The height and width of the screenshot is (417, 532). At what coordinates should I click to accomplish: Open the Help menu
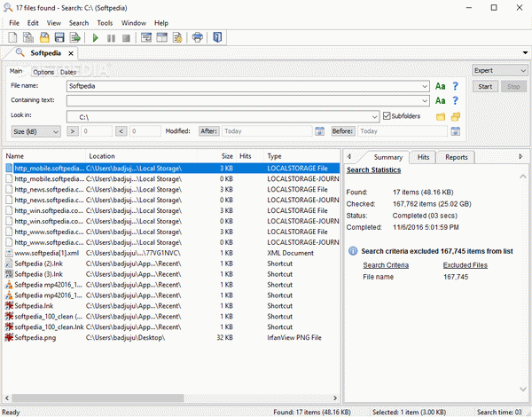coord(161,23)
